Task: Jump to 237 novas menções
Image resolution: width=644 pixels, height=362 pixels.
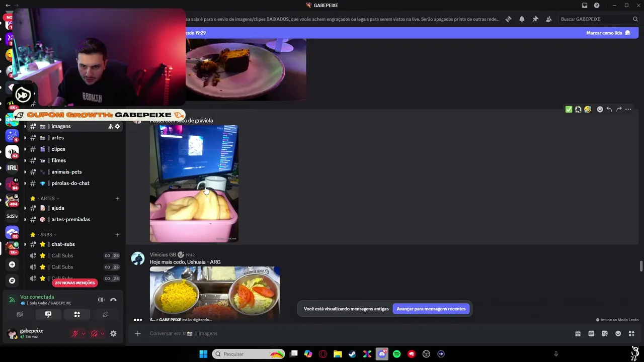Action: tap(75, 283)
